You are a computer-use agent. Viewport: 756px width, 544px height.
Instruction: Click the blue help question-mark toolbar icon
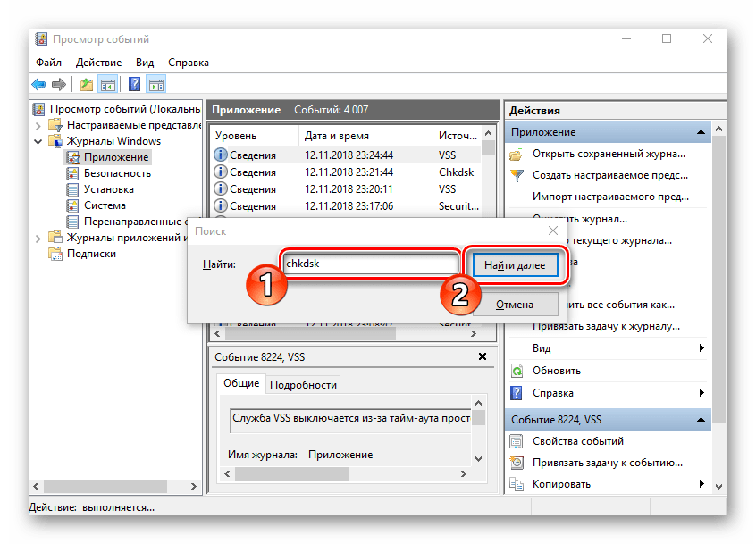coord(134,85)
